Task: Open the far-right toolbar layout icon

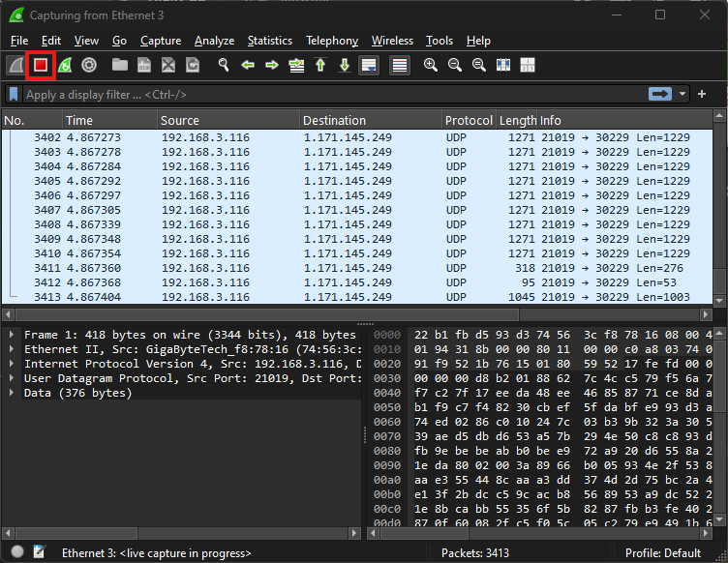Action: point(528,66)
